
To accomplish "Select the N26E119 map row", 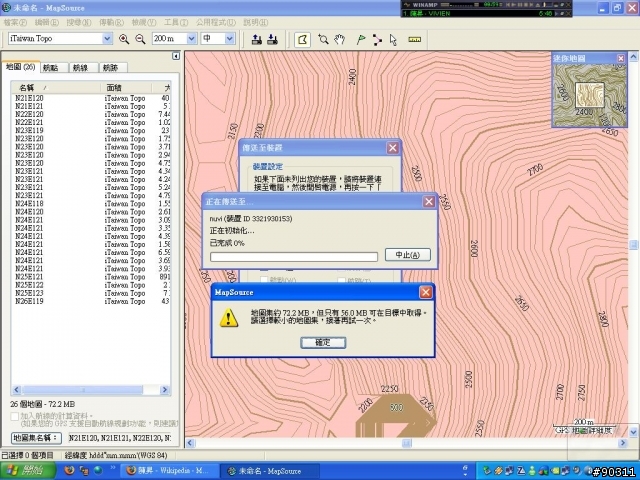I will tap(91, 301).
